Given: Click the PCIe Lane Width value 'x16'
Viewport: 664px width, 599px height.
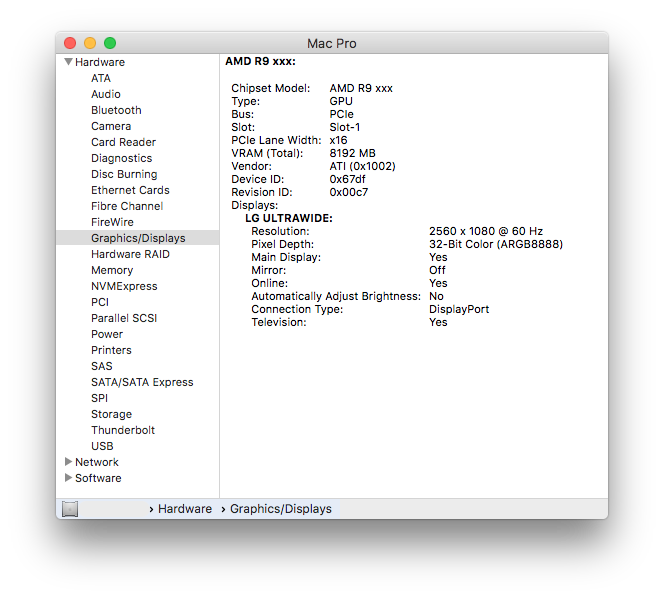Looking at the screenshot, I should (338, 141).
